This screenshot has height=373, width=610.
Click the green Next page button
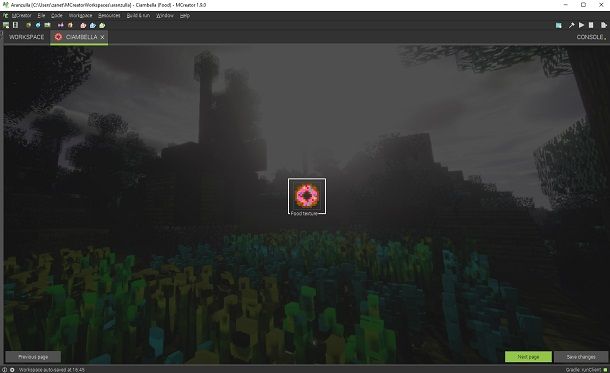pos(528,357)
